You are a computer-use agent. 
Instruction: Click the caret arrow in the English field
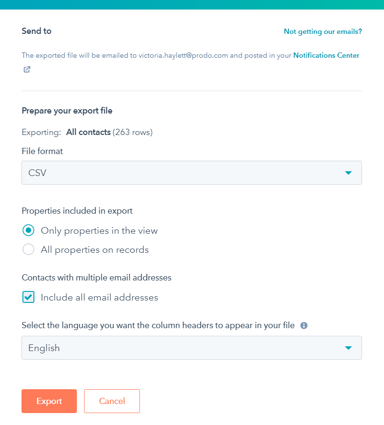[x=348, y=348]
